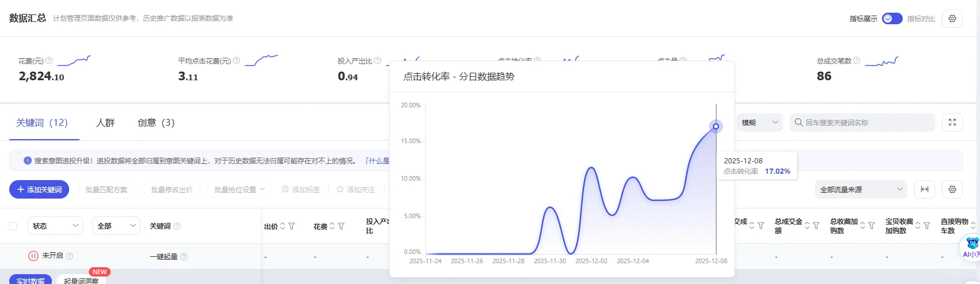Click the filter funnel on 出价 column
980x284 pixels.
click(292, 226)
